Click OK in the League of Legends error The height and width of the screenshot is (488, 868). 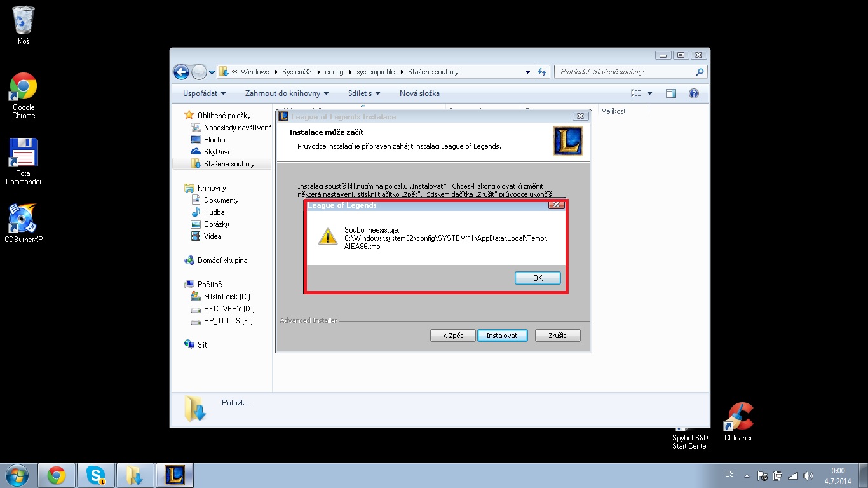538,278
